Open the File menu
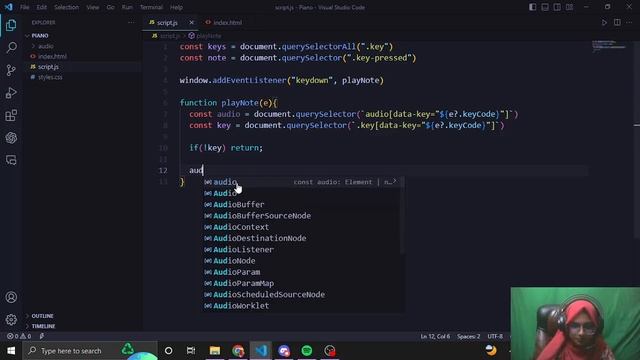This screenshot has width=640, height=360. (x=24, y=7)
